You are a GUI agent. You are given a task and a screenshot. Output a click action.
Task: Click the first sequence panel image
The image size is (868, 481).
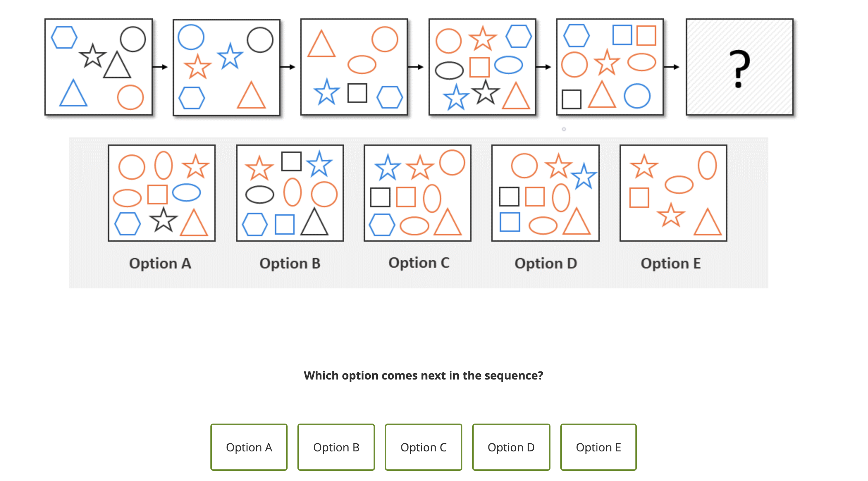coord(99,67)
